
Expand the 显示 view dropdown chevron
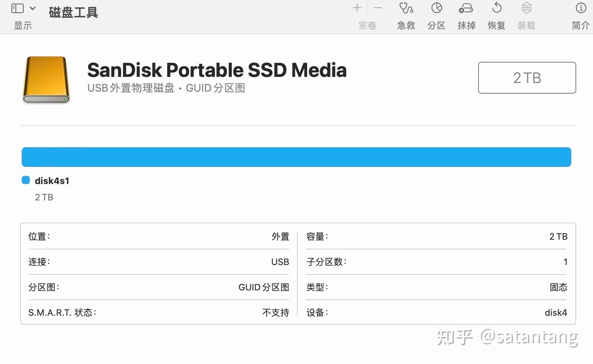33,8
